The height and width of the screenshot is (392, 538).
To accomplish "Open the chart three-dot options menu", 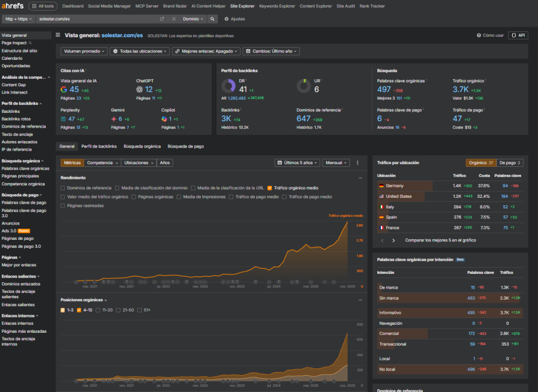I will click(358, 163).
